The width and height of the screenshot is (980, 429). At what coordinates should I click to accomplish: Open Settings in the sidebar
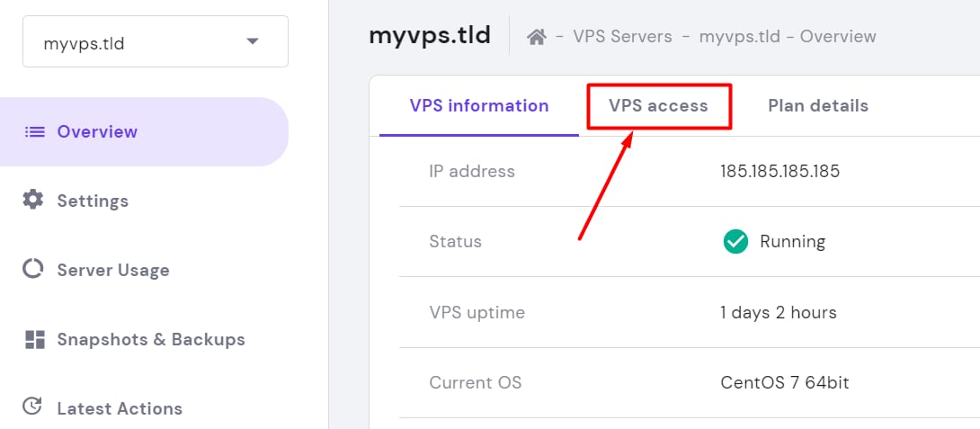93,201
